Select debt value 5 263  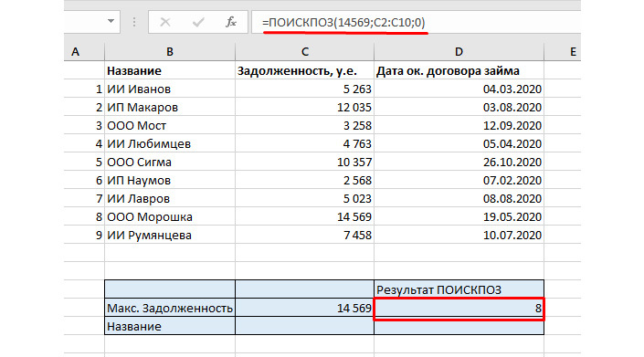(x=305, y=89)
